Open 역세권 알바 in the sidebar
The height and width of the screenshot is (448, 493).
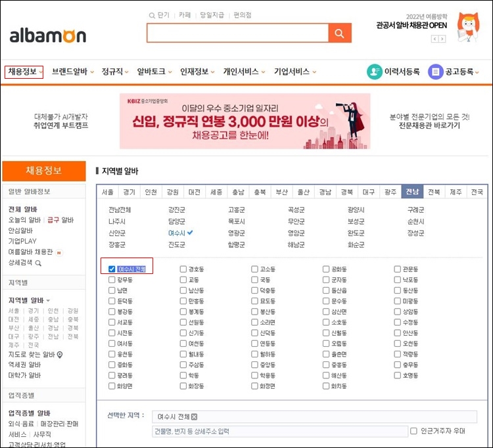pos(24,365)
